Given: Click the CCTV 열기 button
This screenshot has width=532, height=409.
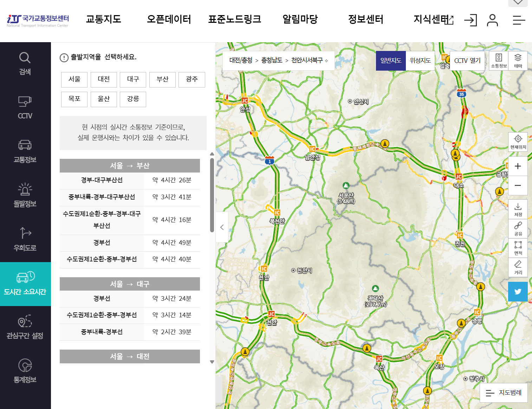Looking at the screenshot, I should (x=467, y=60).
